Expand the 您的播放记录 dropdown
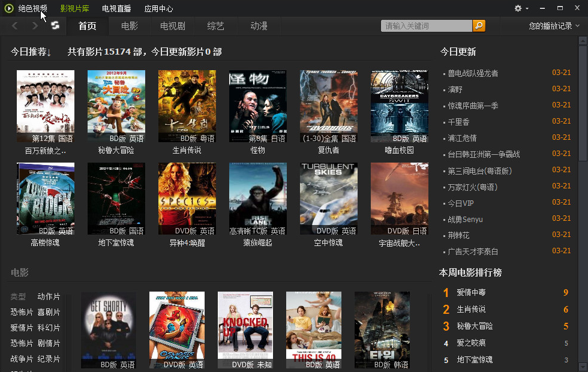This screenshot has width=588, height=372. tap(554, 26)
